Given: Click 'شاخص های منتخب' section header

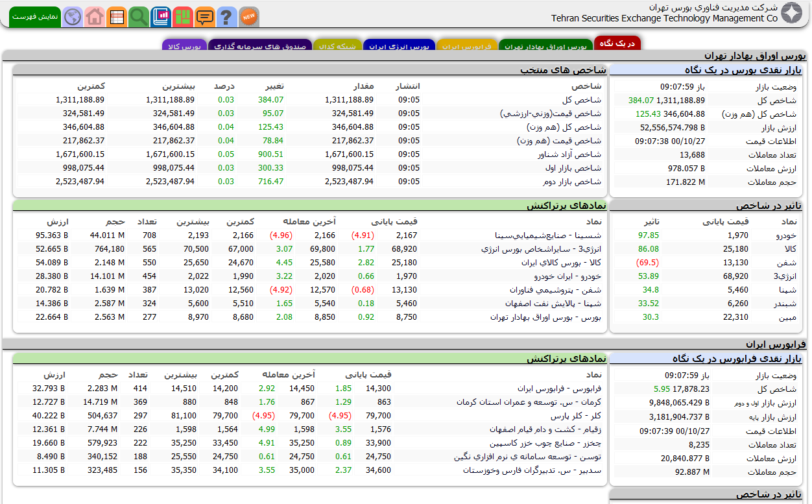Looking at the screenshot, I should pos(563,70).
